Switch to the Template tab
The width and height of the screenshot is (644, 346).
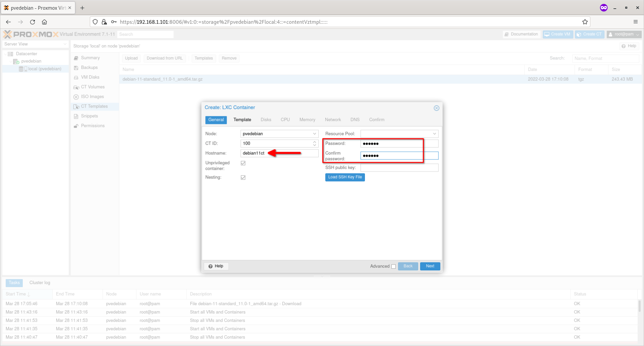coord(242,120)
